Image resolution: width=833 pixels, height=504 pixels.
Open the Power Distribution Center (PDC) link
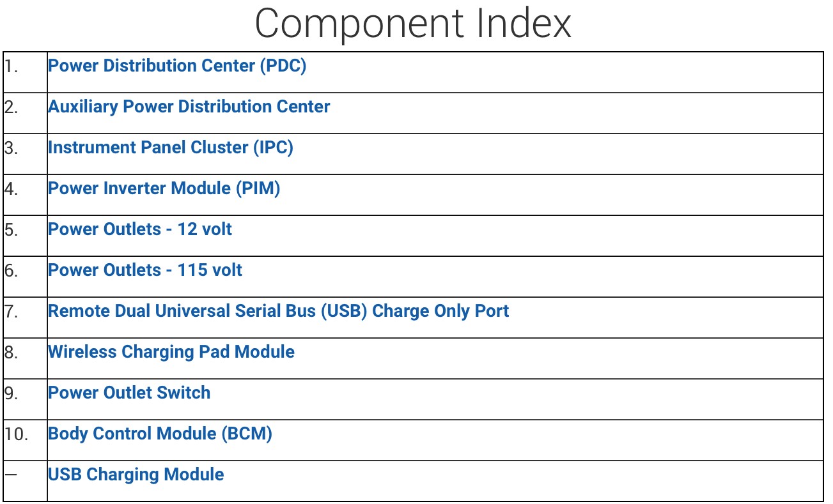coord(177,66)
